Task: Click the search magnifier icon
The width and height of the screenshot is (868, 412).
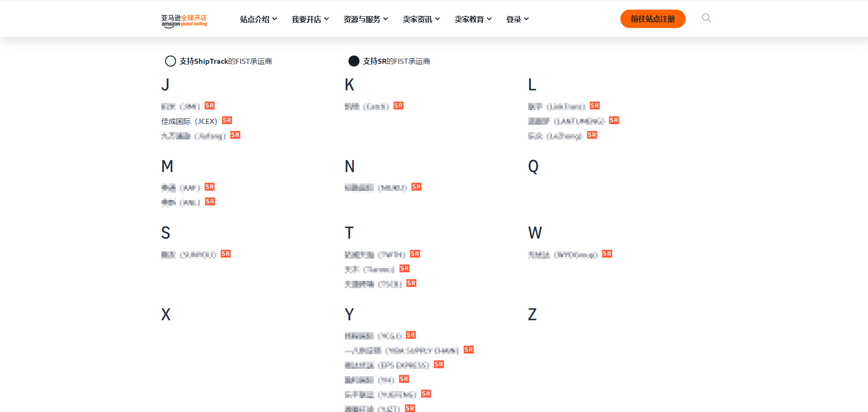Action: point(706,18)
